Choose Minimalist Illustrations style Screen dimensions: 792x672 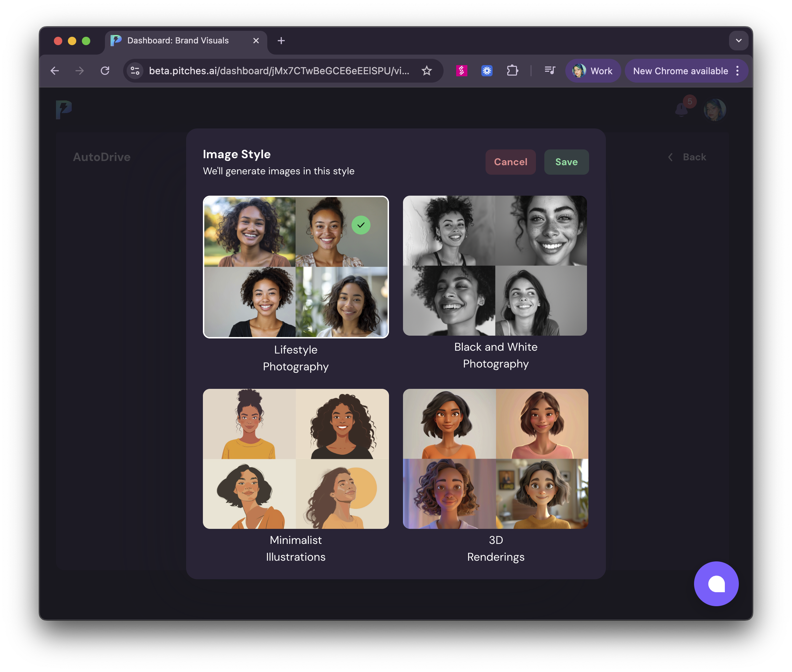coord(296,458)
